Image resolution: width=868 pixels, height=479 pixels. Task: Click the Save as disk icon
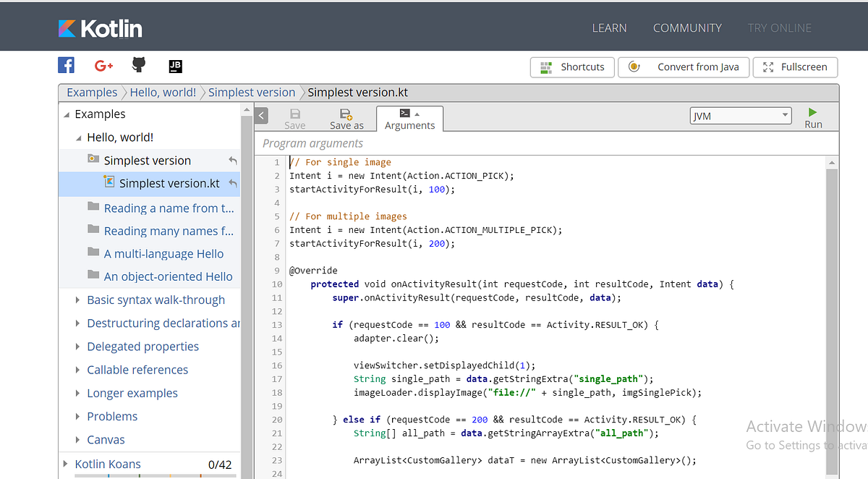(x=346, y=114)
